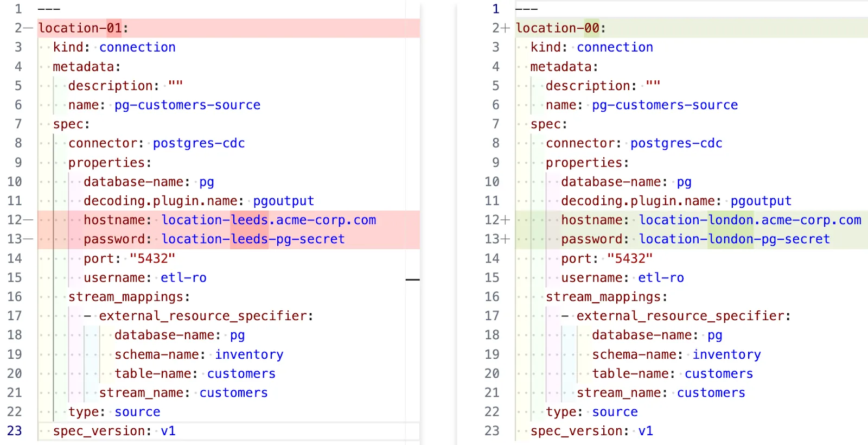Click the plus marker beside right line 13
This screenshot has width=868, height=445.
coord(505,239)
